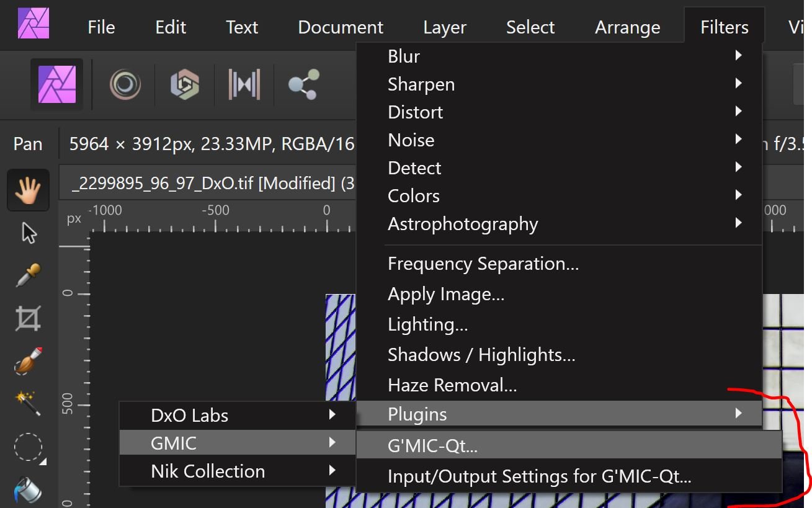Viewport: 812px width, 508px height.
Task: Launch the G'MIC-Qt plugin
Action: pos(569,445)
